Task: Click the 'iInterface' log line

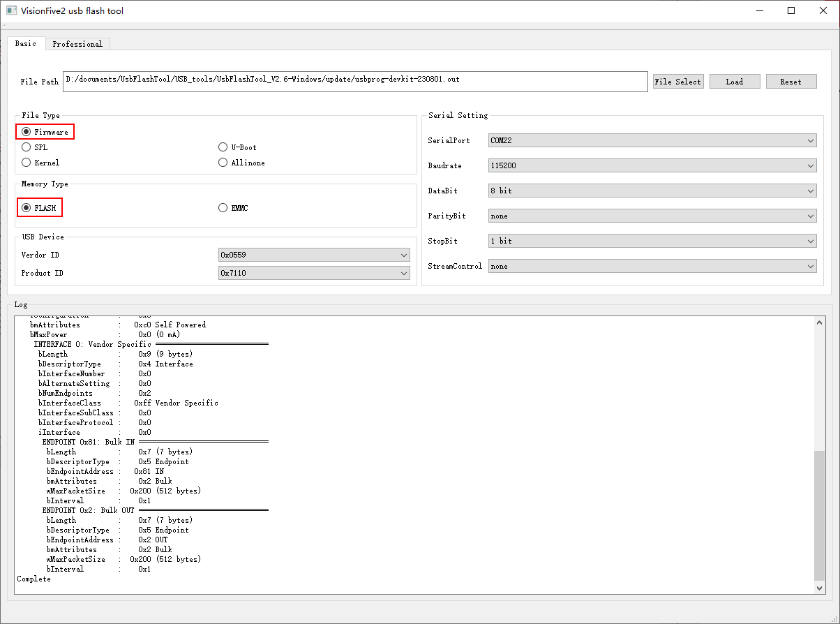Action: coord(95,432)
